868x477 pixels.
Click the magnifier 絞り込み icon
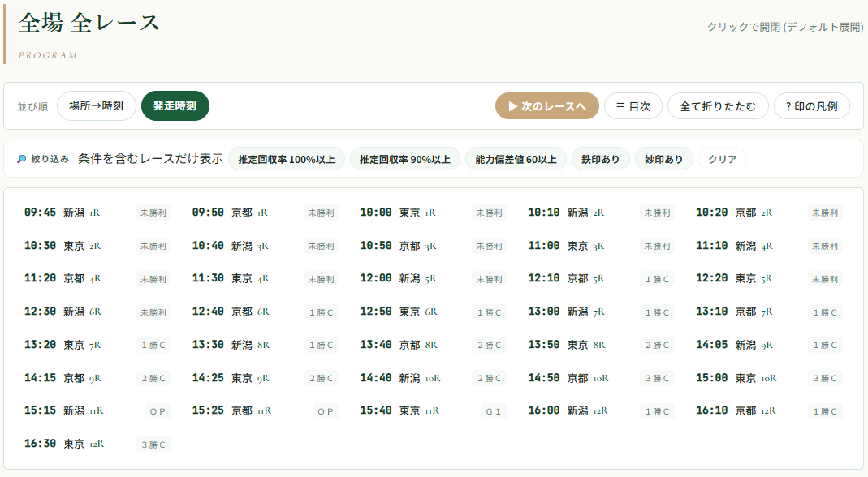22,159
